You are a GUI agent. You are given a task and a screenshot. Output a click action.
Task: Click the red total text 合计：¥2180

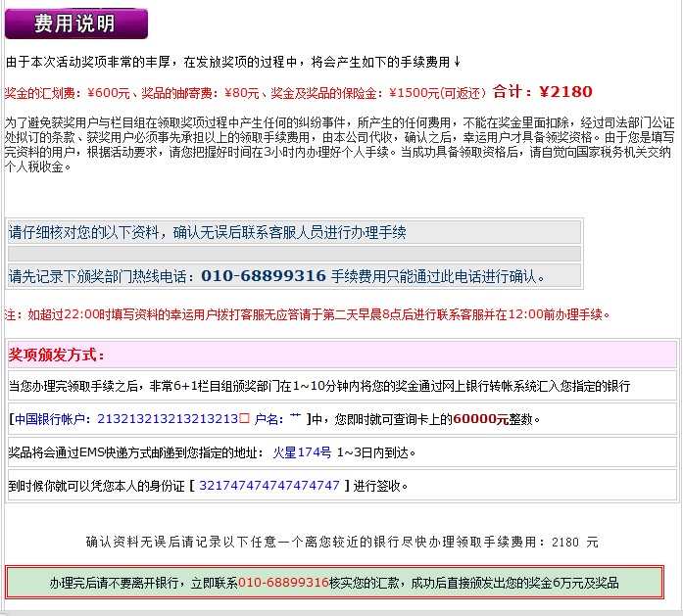[542, 91]
